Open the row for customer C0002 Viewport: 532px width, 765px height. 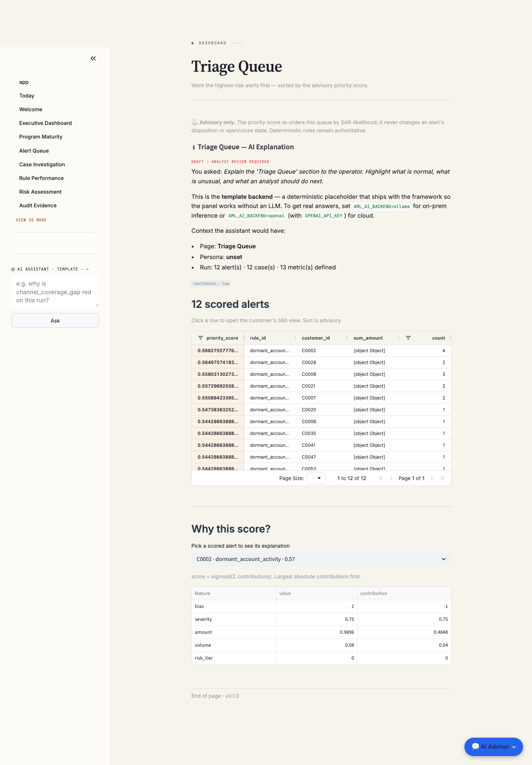point(321,351)
